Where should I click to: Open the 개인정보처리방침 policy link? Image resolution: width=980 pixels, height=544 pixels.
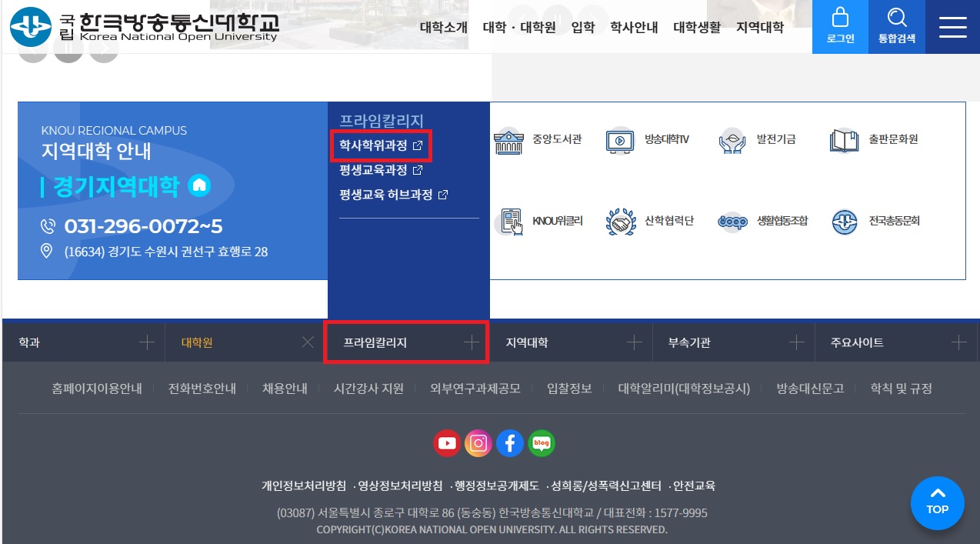302,486
